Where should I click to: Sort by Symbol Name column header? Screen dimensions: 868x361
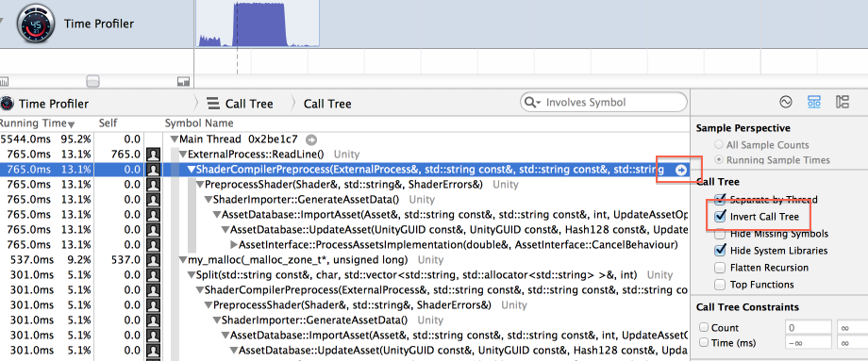pos(199,123)
